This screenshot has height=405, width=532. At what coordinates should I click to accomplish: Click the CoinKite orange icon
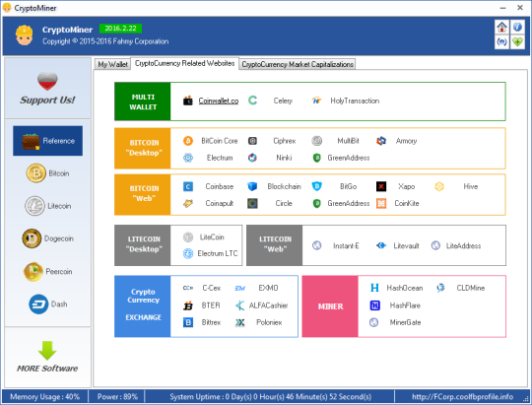tap(381, 203)
